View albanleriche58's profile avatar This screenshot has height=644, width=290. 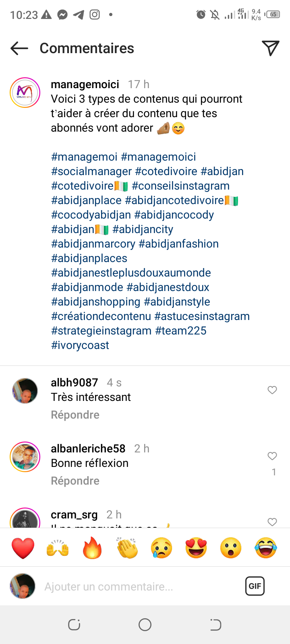pyautogui.click(x=25, y=457)
